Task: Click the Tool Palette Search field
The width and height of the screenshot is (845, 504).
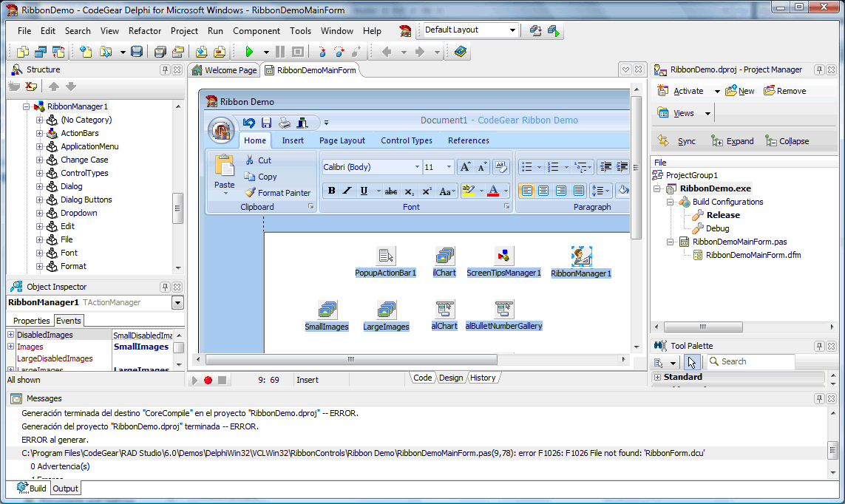Action: tap(749, 361)
